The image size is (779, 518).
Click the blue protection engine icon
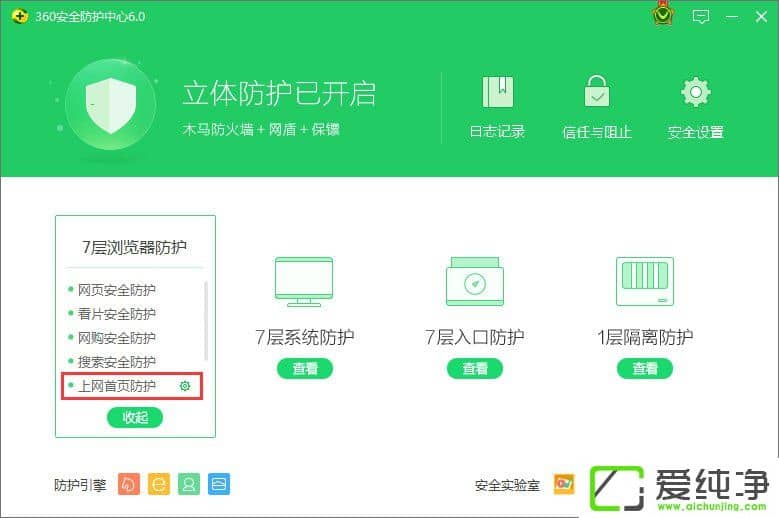point(219,484)
